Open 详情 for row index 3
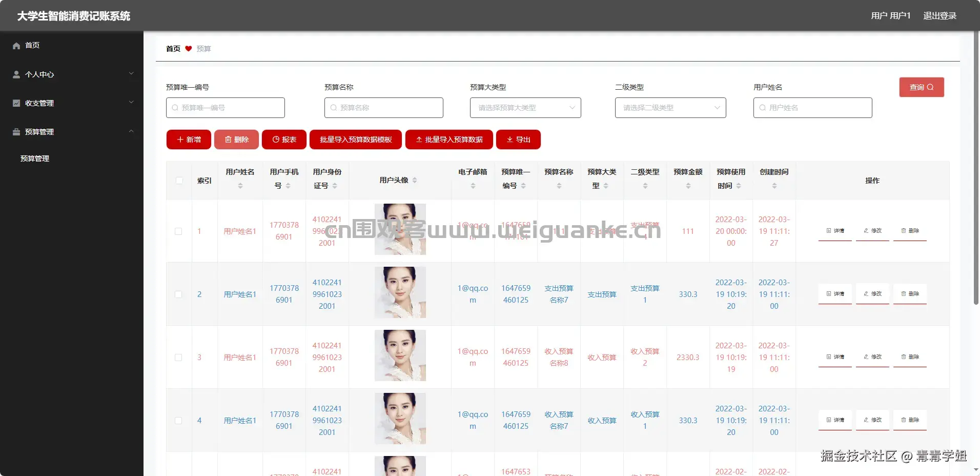The width and height of the screenshot is (980, 476). click(x=835, y=357)
